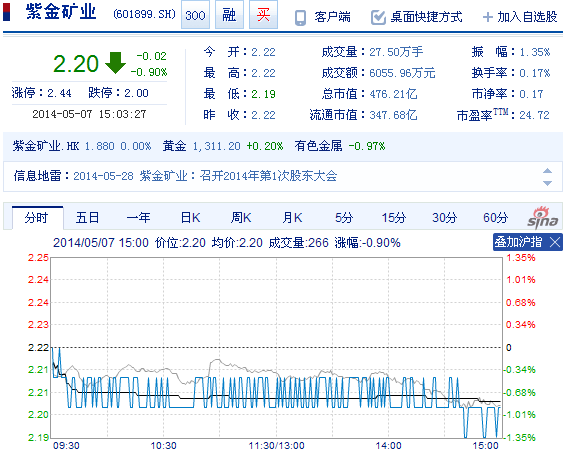563x451 pixels.
Task: Switch to the 月K tab
Action: click(292, 218)
